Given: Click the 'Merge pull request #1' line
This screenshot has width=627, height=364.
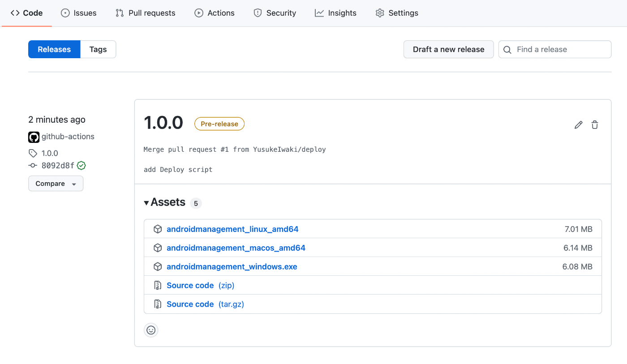Looking at the screenshot, I should tap(235, 150).
